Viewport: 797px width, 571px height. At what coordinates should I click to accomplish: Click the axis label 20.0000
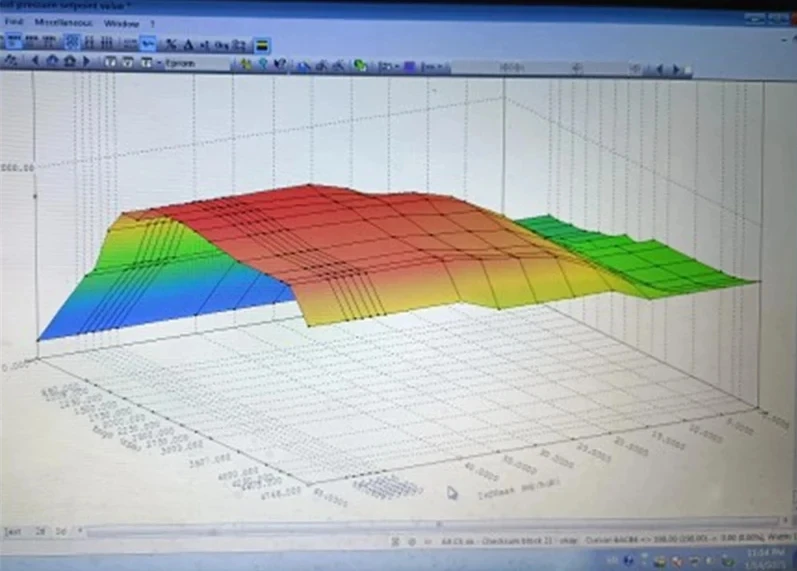631,447
